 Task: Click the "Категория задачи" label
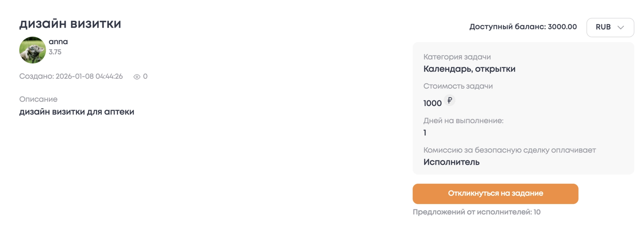click(x=457, y=57)
